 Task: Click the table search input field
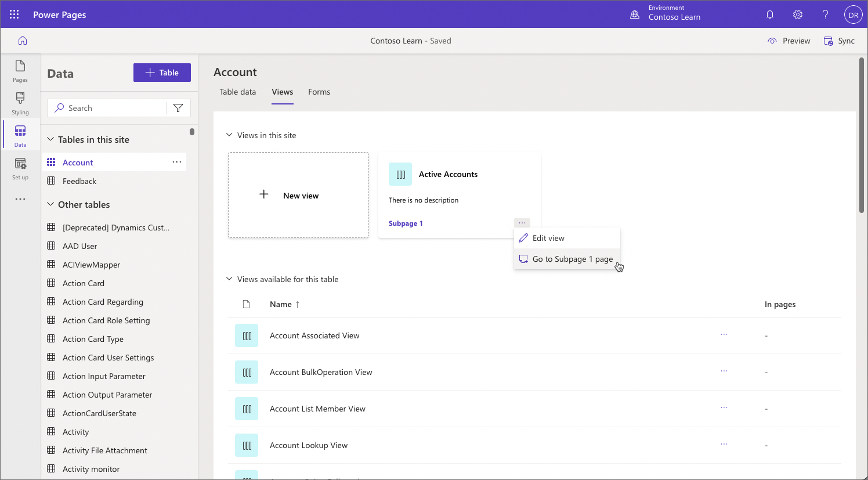[110, 108]
